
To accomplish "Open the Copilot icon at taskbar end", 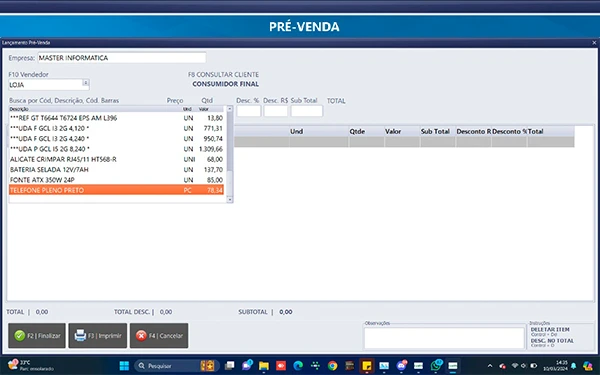I will (588, 366).
